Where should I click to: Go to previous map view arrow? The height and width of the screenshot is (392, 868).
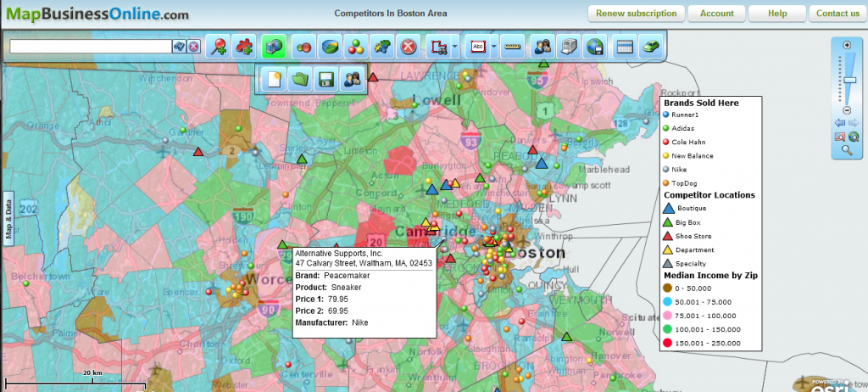[840, 122]
